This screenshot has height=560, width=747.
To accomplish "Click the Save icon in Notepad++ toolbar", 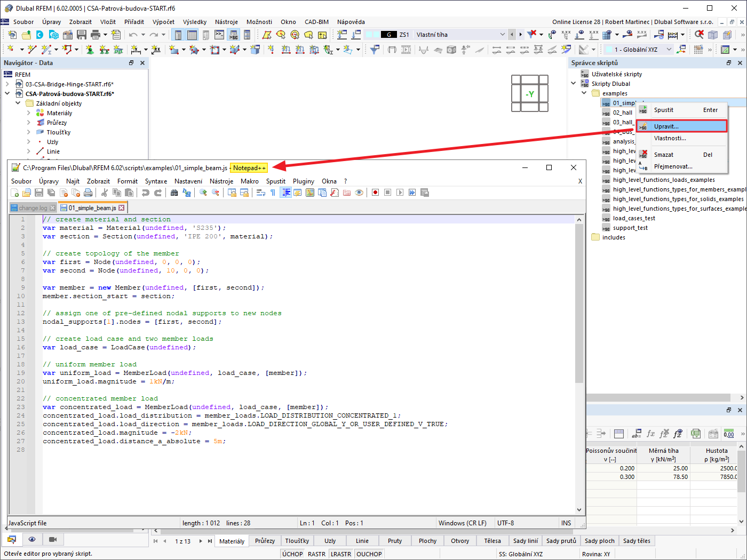I will [x=39, y=193].
